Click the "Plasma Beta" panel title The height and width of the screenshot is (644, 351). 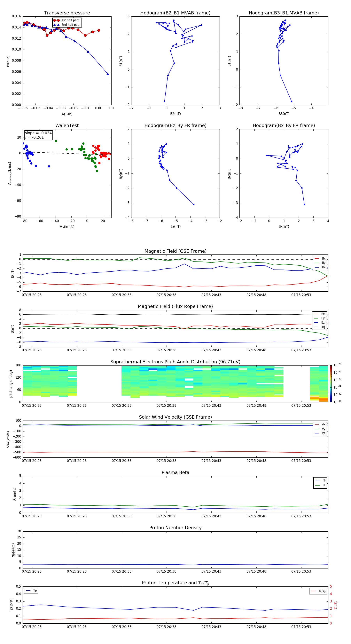point(175,473)
